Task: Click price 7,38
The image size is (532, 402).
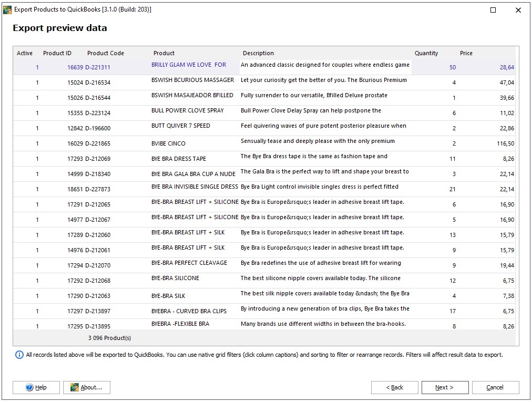Action: tap(508, 296)
